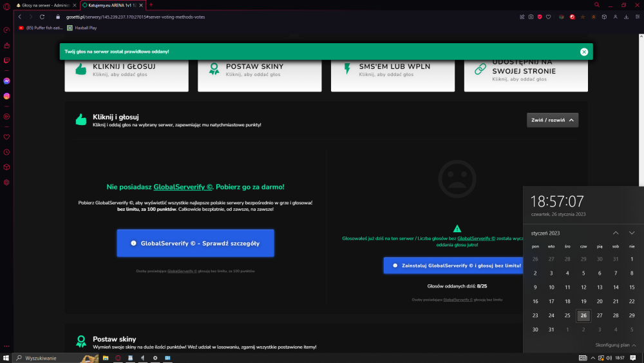Add page to bookmarks heart in address bar
644x363 pixels.
click(x=548, y=17)
